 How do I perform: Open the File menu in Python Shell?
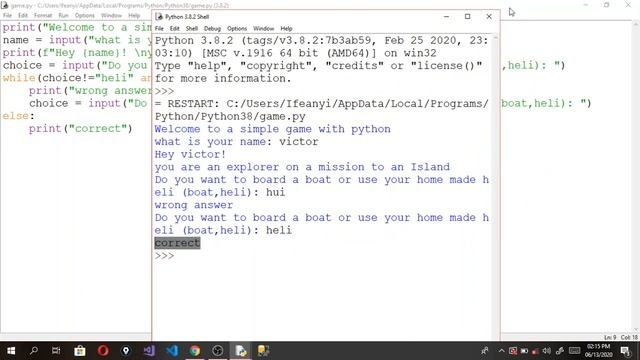click(x=159, y=29)
